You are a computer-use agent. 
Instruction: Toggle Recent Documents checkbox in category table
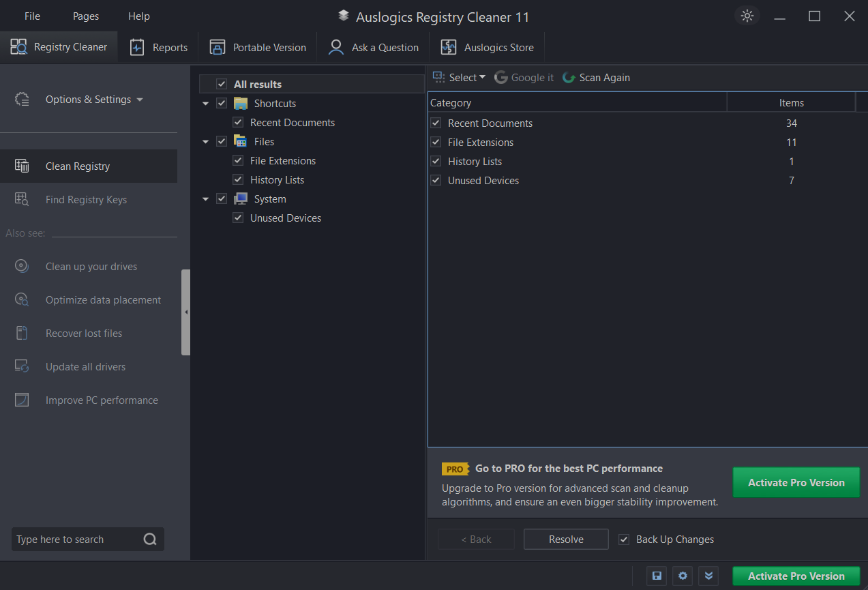(x=436, y=123)
